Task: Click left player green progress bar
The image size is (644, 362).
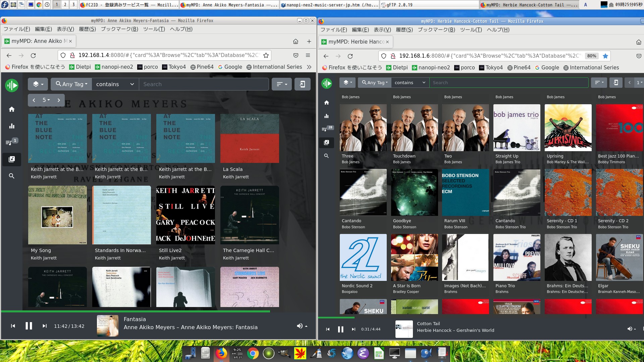Action: pyautogui.click(x=134, y=311)
